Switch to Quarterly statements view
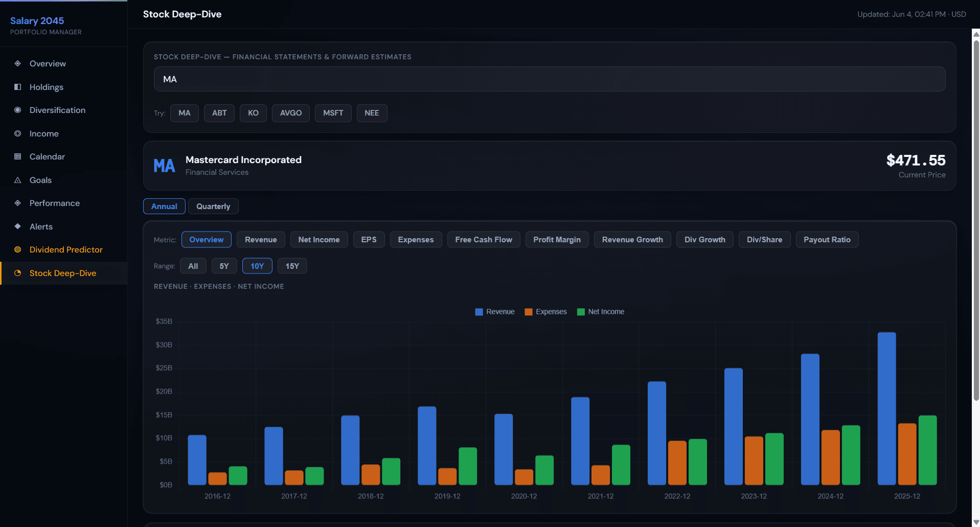980x527 pixels. point(213,207)
